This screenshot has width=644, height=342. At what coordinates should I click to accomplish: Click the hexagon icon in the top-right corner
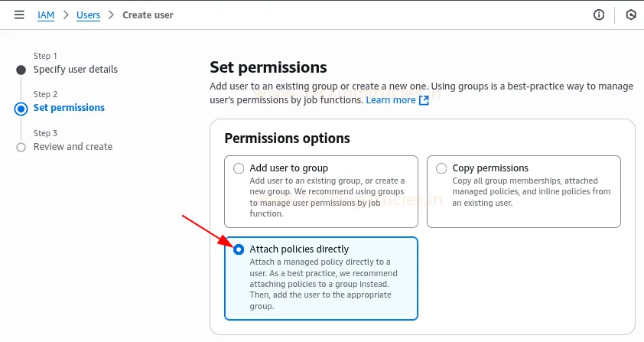click(x=631, y=15)
